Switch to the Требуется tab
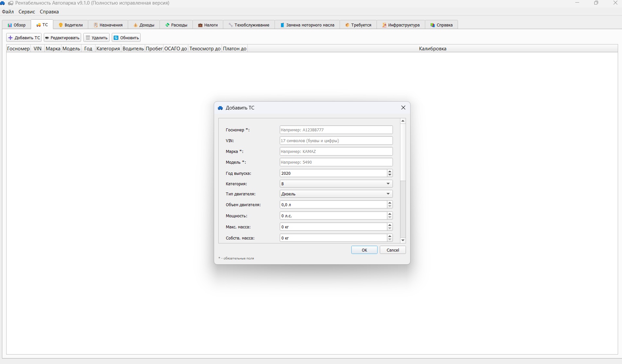 [x=358, y=25]
